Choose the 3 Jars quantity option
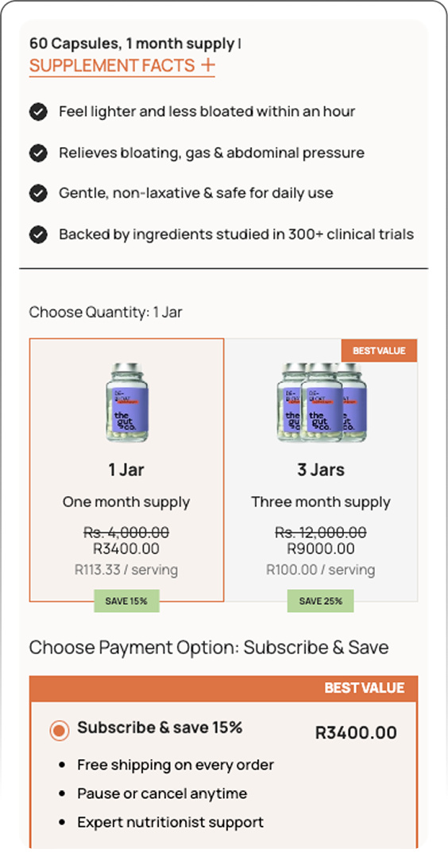Viewport: 448px width, 868px height. point(321,470)
